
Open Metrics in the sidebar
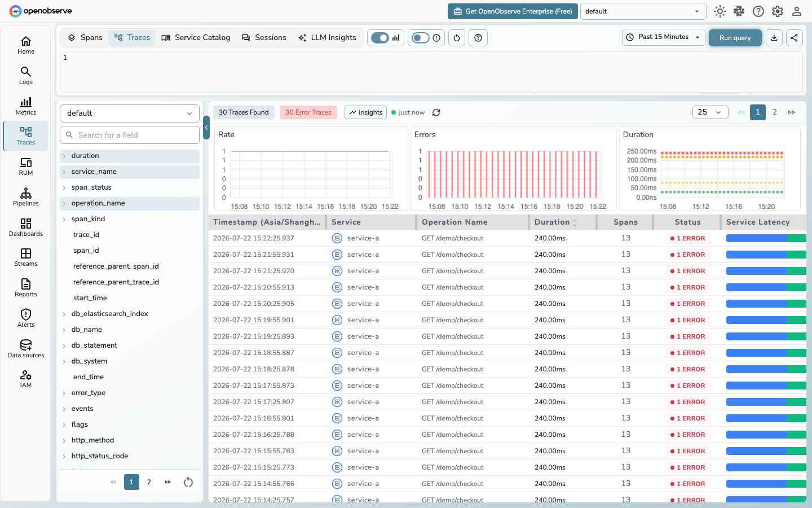26,106
